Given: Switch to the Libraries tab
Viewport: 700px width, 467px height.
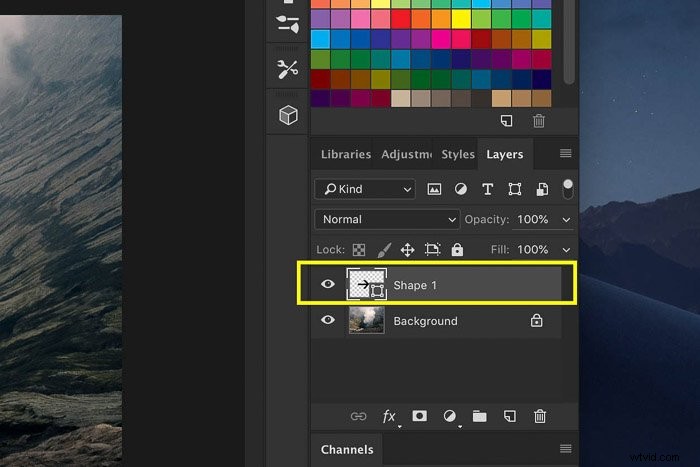Looking at the screenshot, I should pos(346,154).
